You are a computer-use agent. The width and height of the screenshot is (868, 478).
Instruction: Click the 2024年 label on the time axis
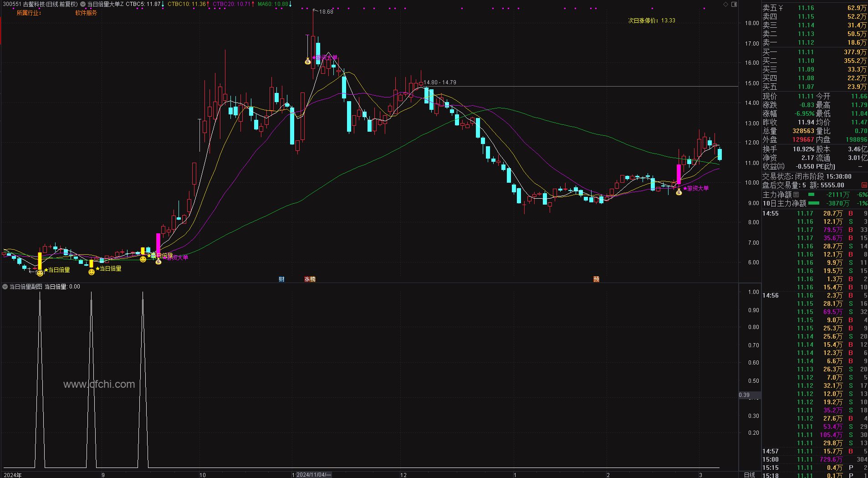pos(13,475)
